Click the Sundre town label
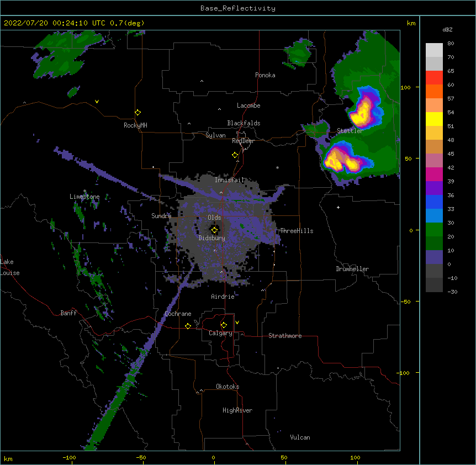 [161, 216]
